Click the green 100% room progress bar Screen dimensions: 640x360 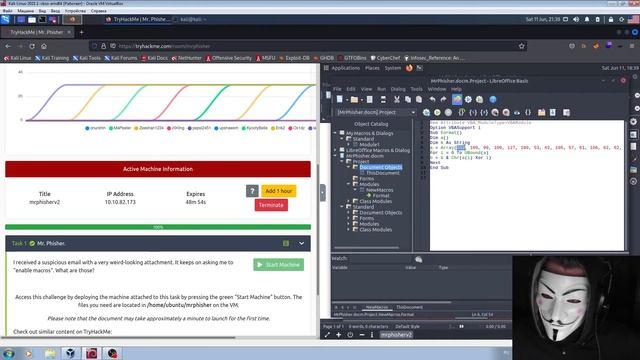tap(158, 227)
